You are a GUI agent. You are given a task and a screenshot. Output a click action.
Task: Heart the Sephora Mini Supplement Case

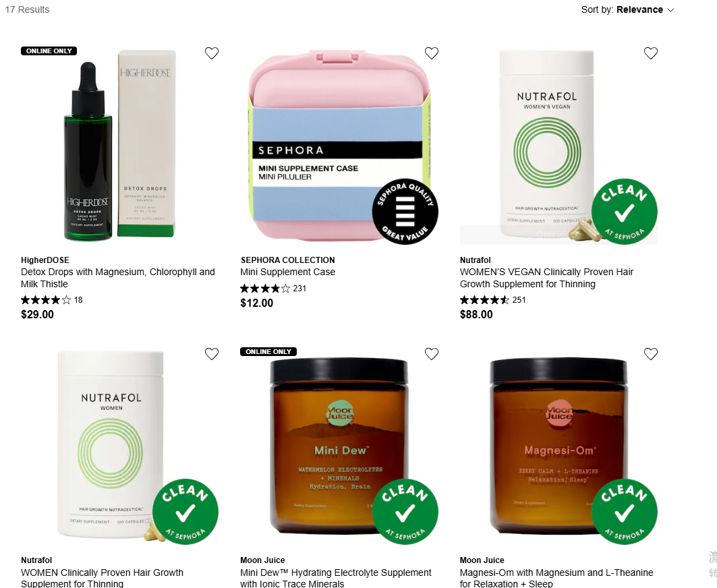[x=431, y=53]
